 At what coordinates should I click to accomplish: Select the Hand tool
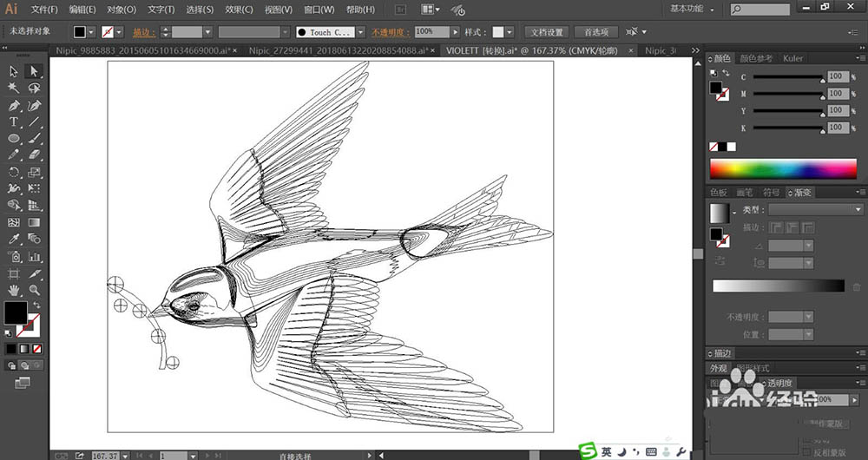coord(14,290)
